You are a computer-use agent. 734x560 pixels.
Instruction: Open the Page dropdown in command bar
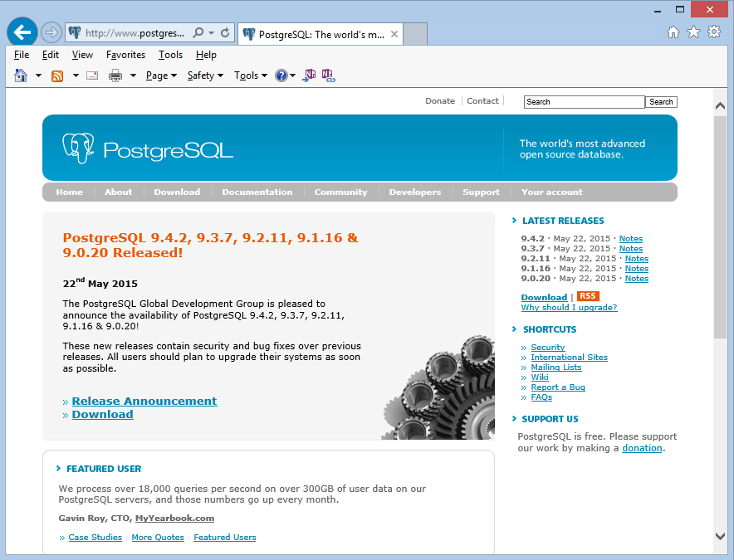(161, 75)
